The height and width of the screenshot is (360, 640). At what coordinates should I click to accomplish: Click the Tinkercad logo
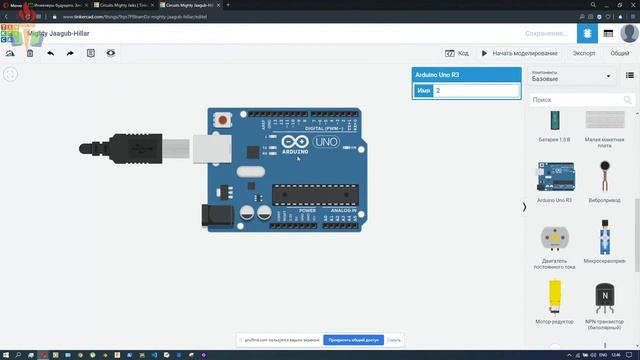[10, 33]
